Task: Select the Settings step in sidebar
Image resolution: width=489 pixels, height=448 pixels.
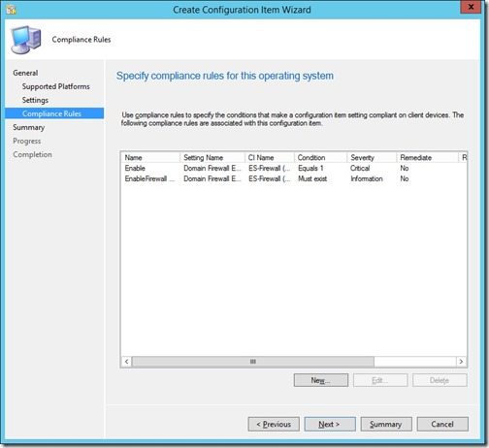Action: (35, 100)
